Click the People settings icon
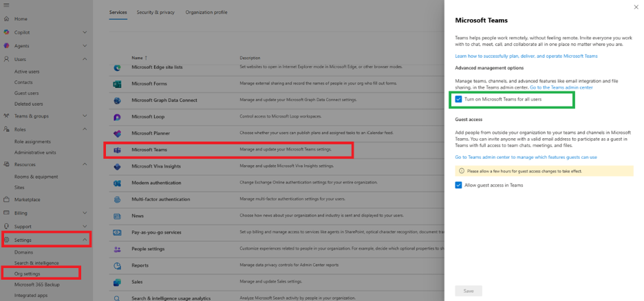644x301 pixels. (x=117, y=249)
